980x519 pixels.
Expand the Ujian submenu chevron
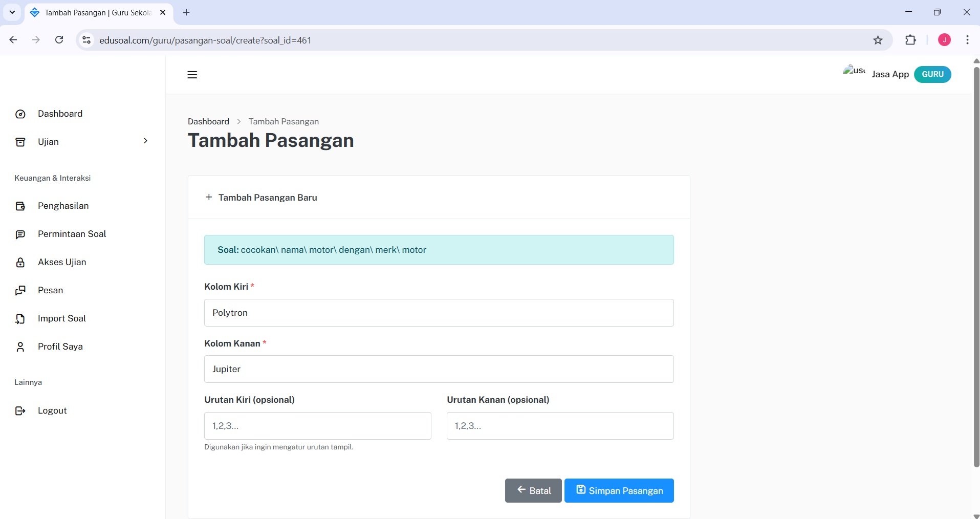[x=146, y=141]
